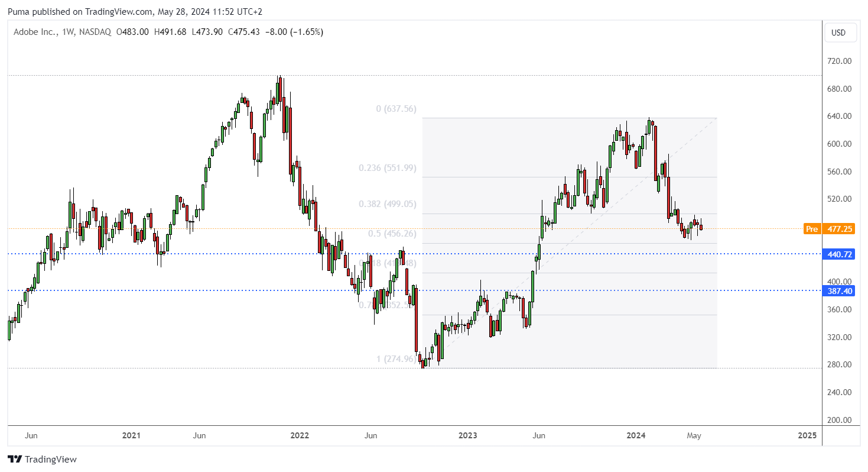Click the TradingView logo icon
The height and width of the screenshot is (472, 868).
[15, 459]
